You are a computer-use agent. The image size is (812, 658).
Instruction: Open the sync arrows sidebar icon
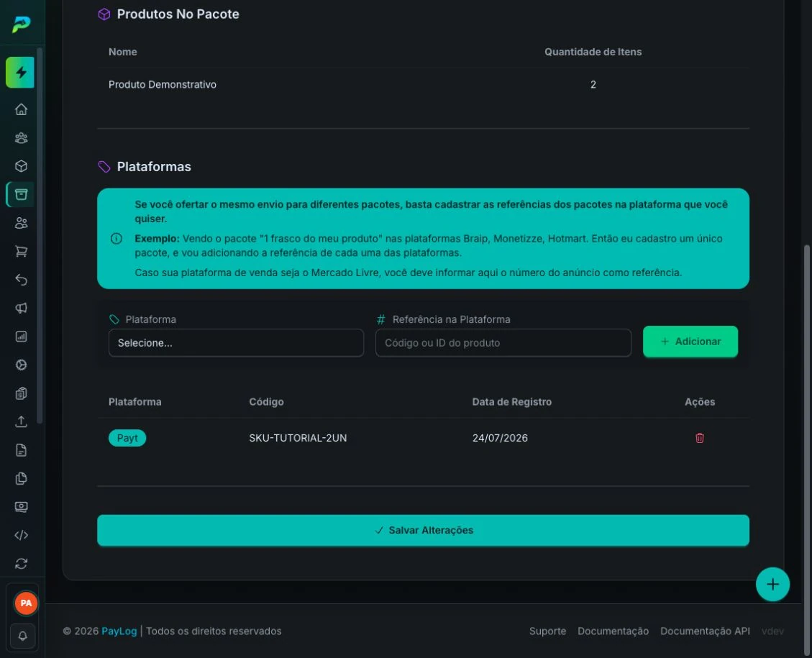tap(22, 564)
